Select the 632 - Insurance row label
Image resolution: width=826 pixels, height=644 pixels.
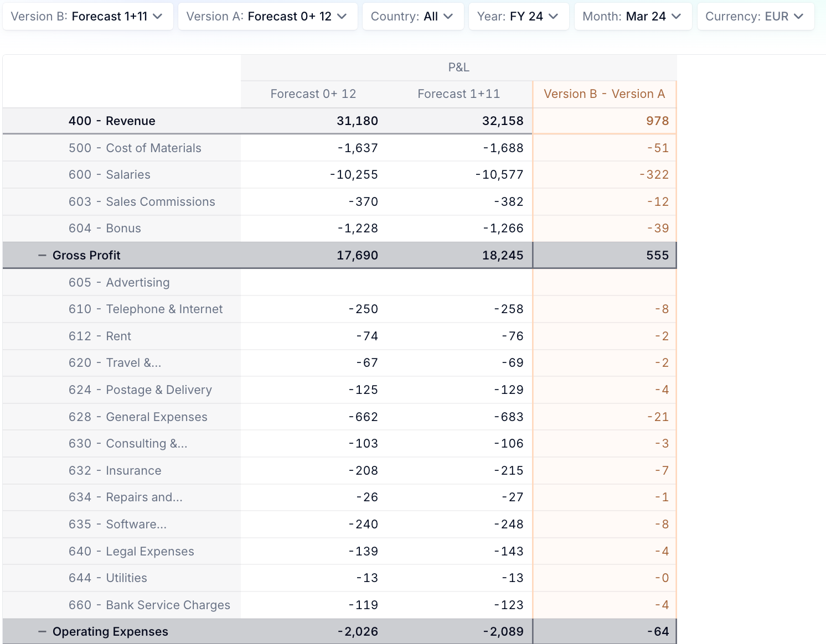click(115, 471)
